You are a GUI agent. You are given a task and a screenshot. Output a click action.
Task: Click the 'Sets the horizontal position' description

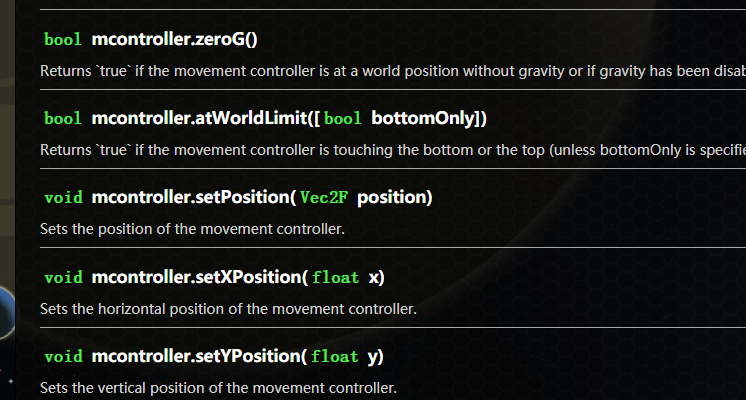[x=228, y=308]
